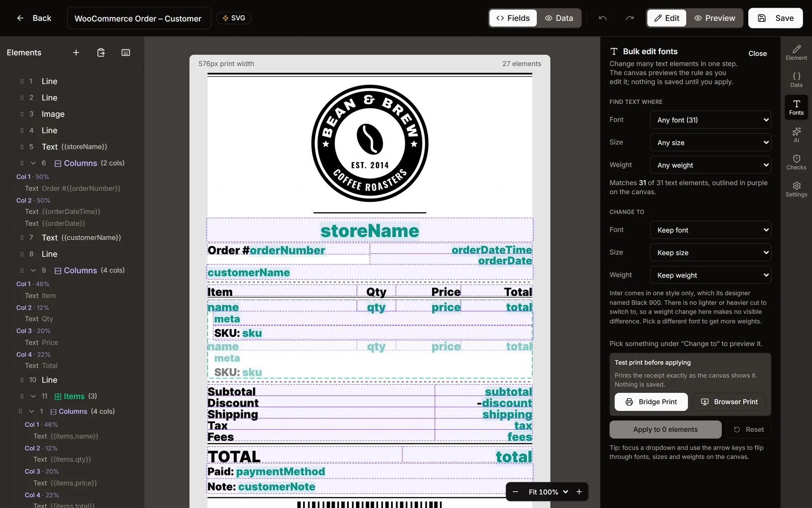Image resolution: width=812 pixels, height=508 pixels.
Task: Click drag handle of row 10 Line
Action: pyautogui.click(x=22, y=380)
